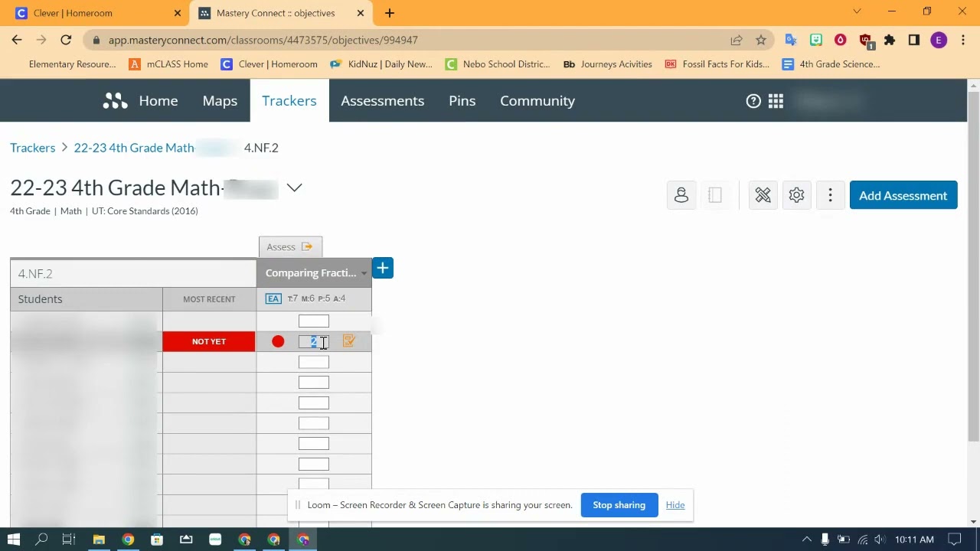Go back to previous page
The image size is (980, 551).
pyautogui.click(x=17, y=40)
